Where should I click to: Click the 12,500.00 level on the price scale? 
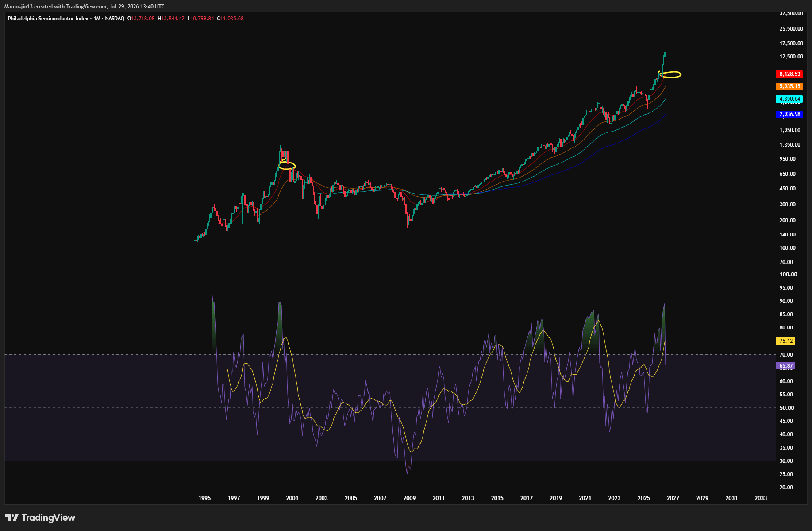click(791, 57)
